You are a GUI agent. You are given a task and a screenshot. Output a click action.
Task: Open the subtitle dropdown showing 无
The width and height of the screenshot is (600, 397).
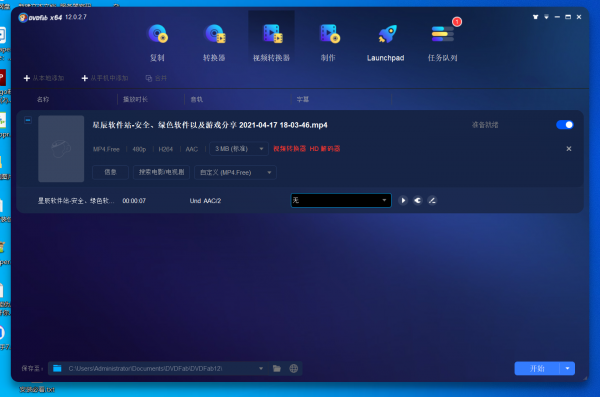pos(341,201)
